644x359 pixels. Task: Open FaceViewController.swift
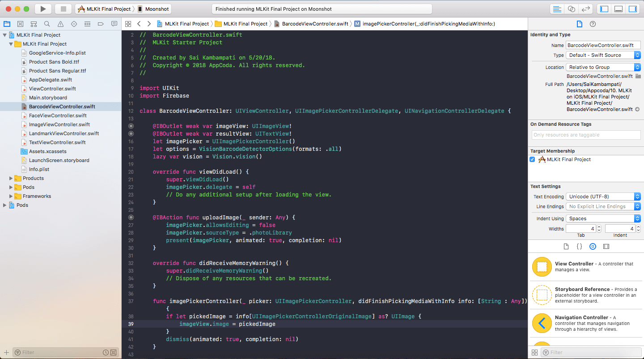coord(58,115)
